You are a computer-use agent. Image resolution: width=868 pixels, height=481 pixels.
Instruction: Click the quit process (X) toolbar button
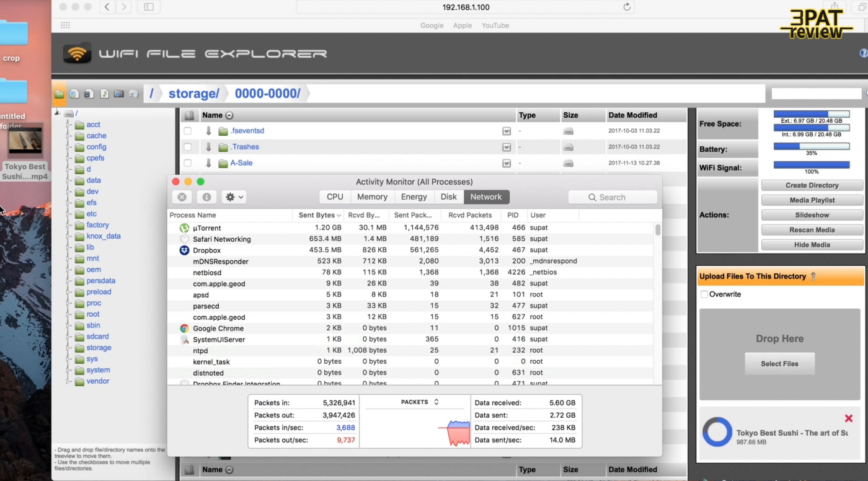[182, 197]
